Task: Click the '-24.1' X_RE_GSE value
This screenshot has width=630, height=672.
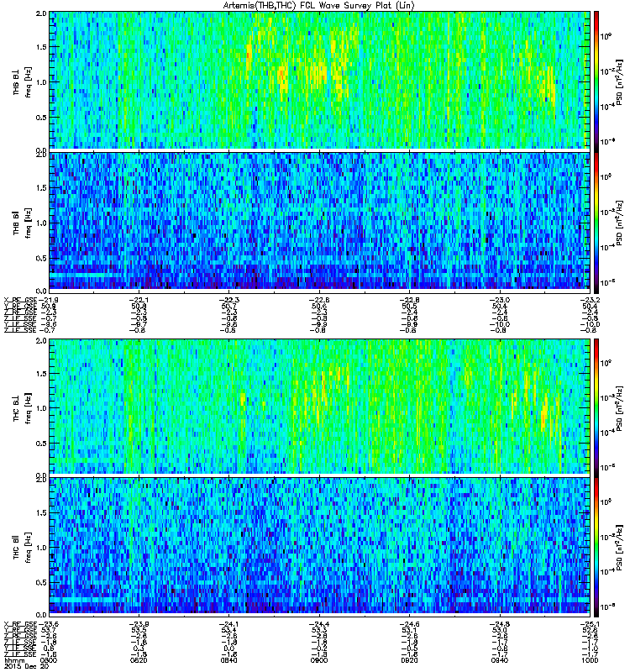Action: [x=228, y=624]
